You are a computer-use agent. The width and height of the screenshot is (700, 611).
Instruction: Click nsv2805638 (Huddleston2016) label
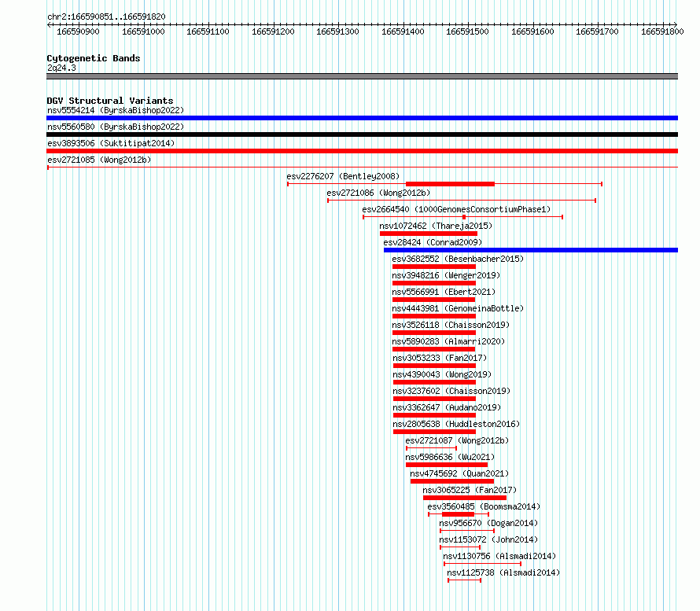456,424
